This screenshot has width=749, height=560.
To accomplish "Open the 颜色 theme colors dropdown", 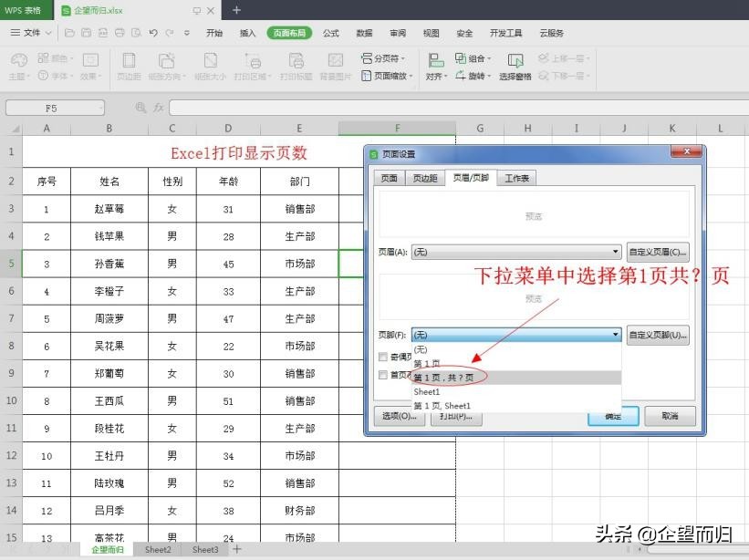I will pyautogui.click(x=56, y=58).
